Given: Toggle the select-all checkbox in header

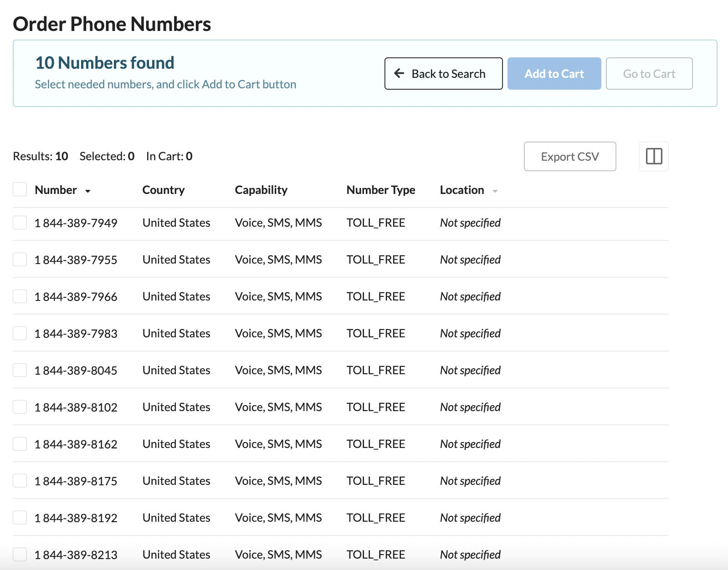Looking at the screenshot, I should click(x=20, y=189).
